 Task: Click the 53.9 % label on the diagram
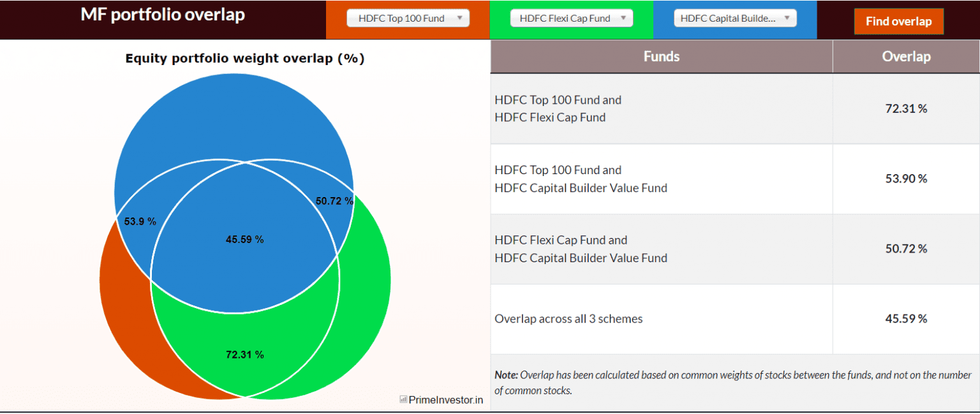[x=139, y=222]
